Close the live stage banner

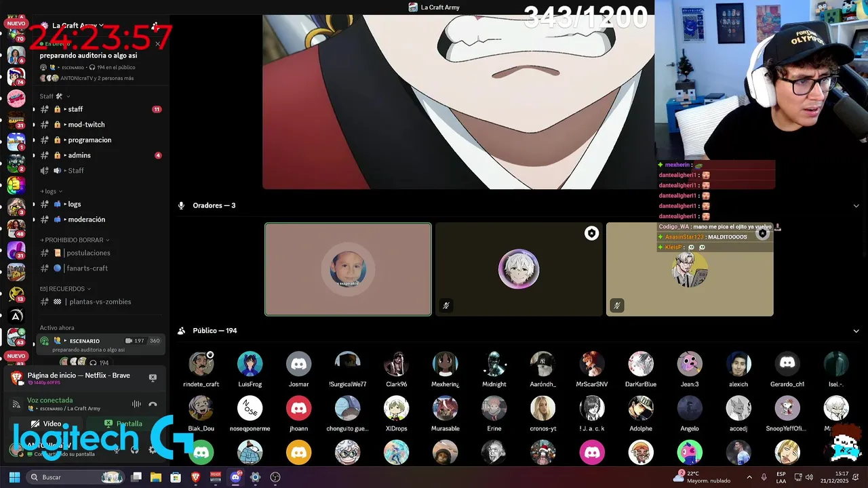point(157,44)
